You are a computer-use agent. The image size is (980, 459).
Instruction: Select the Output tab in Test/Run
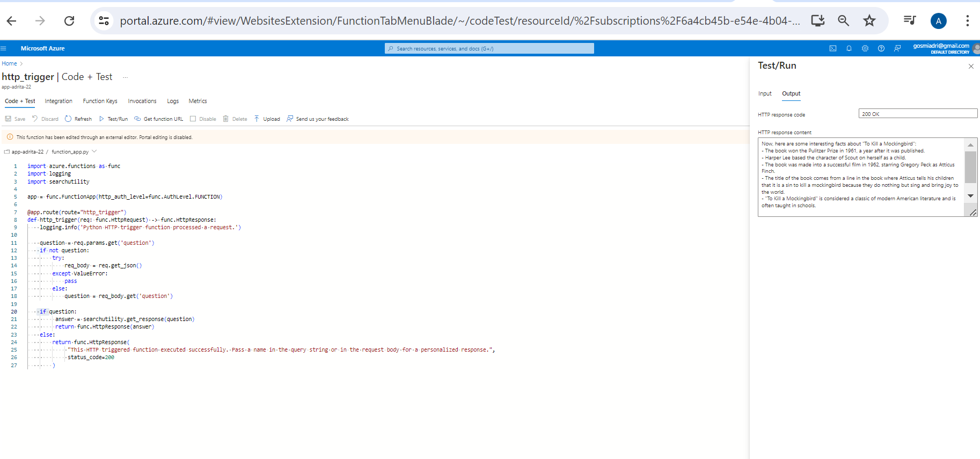pos(791,93)
